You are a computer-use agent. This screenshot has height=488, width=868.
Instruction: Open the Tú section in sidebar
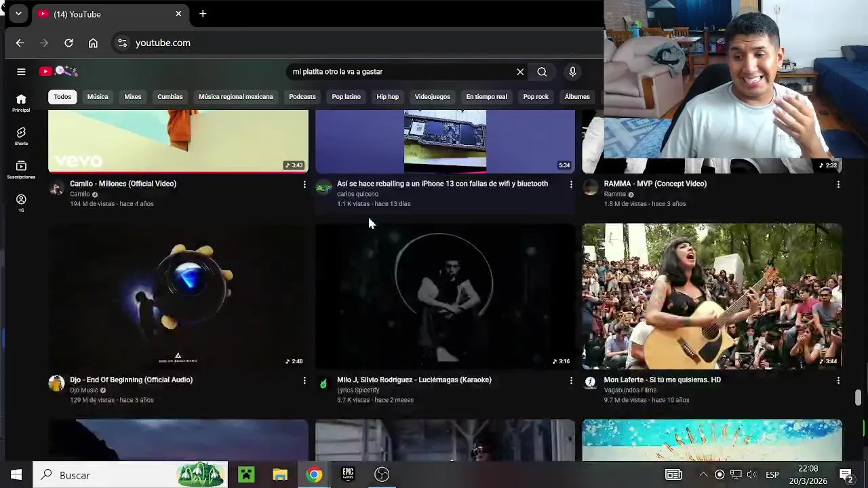coord(21,203)
